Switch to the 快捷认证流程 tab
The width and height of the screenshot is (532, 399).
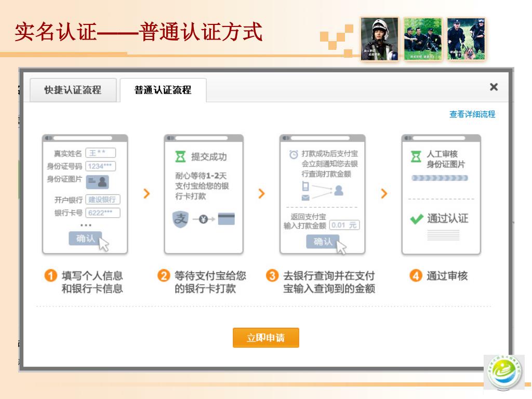(x=73, y=90)
